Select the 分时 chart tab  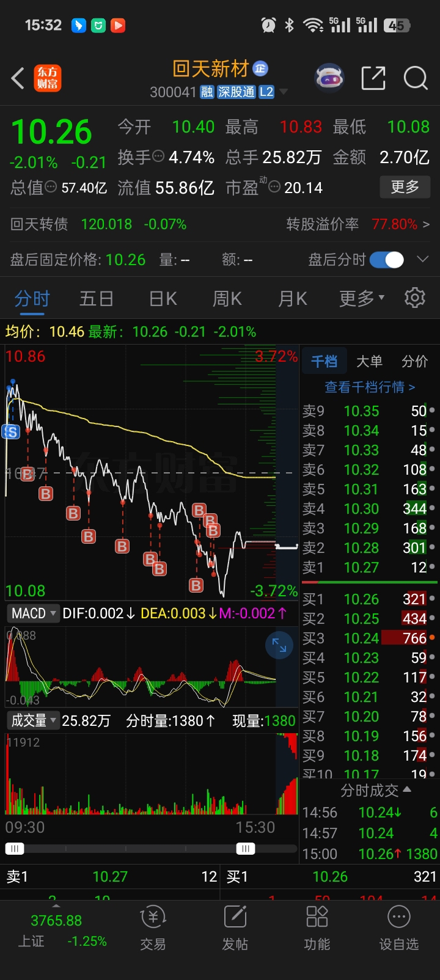[32, 298]
